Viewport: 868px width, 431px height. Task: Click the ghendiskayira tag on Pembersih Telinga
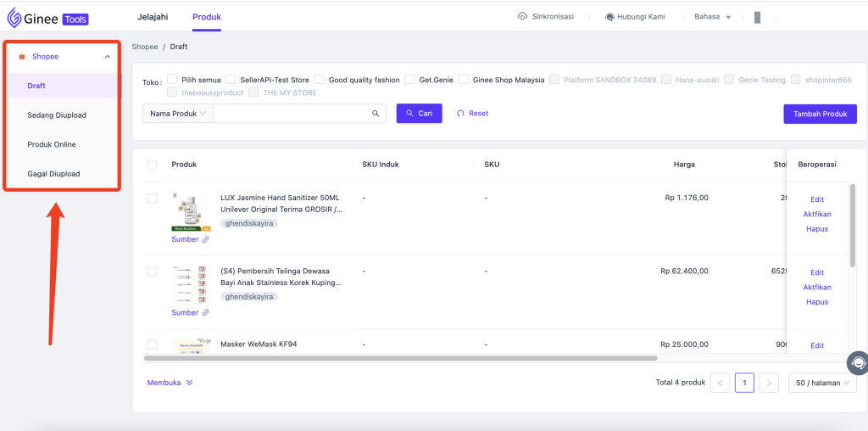(249, 296)
